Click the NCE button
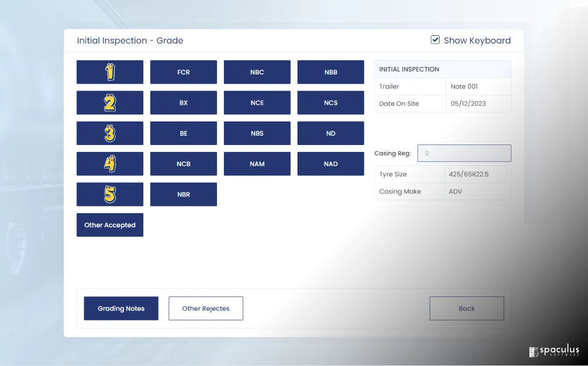Image resolution: width=588 pixels, height=366 pixels. [257, 103]
